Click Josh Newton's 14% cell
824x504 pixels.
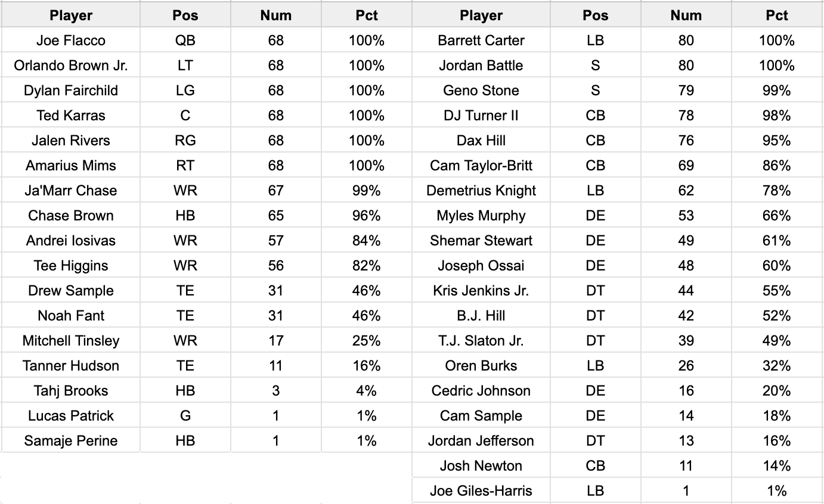[776, 466]
